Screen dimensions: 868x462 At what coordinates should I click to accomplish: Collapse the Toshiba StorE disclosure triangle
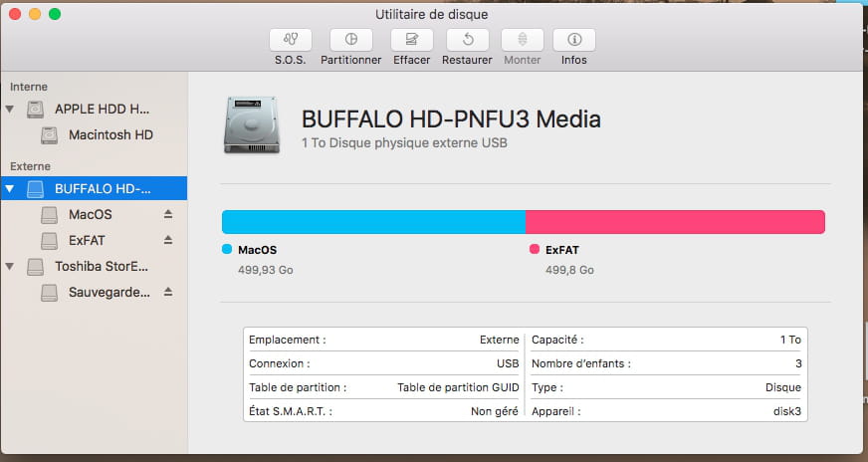point(9,267)
